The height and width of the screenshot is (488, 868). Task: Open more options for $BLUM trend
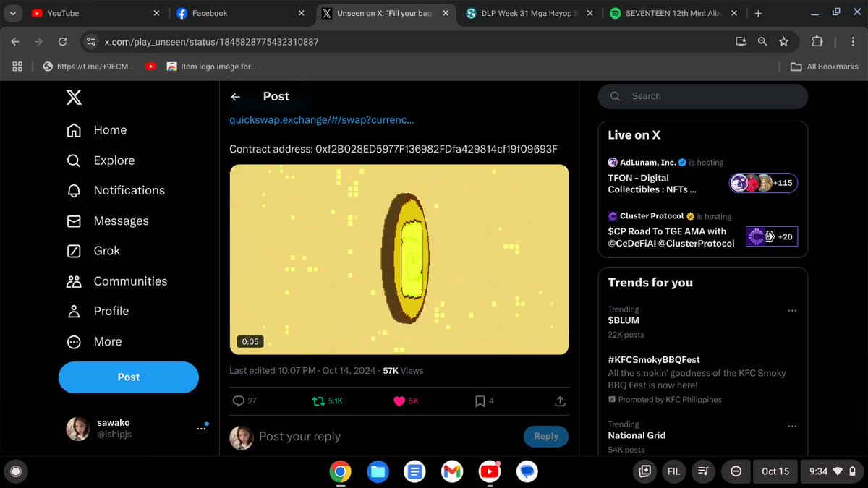792,311
